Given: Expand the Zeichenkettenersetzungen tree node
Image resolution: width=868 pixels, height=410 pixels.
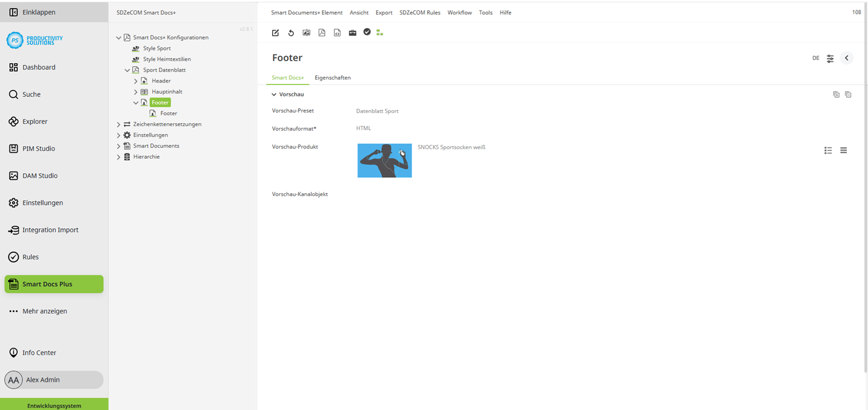Looking at the screenshot, I should [118, 124].
